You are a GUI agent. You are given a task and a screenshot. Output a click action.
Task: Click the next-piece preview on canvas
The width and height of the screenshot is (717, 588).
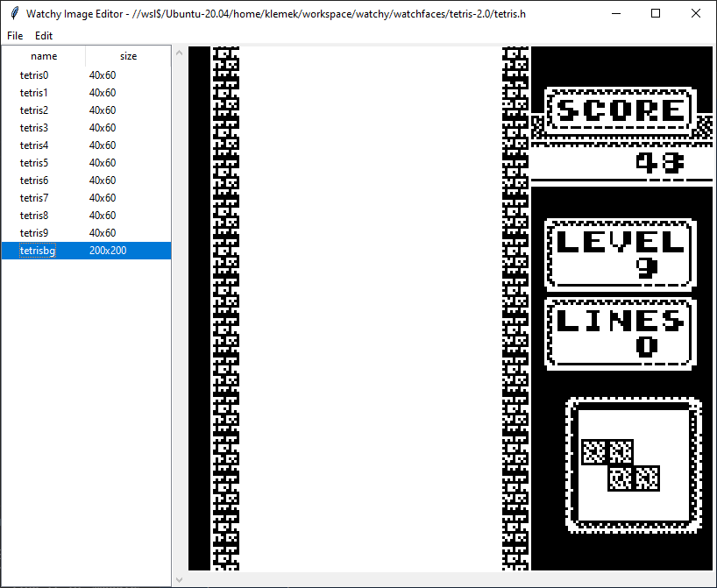[x=634, y=465]
